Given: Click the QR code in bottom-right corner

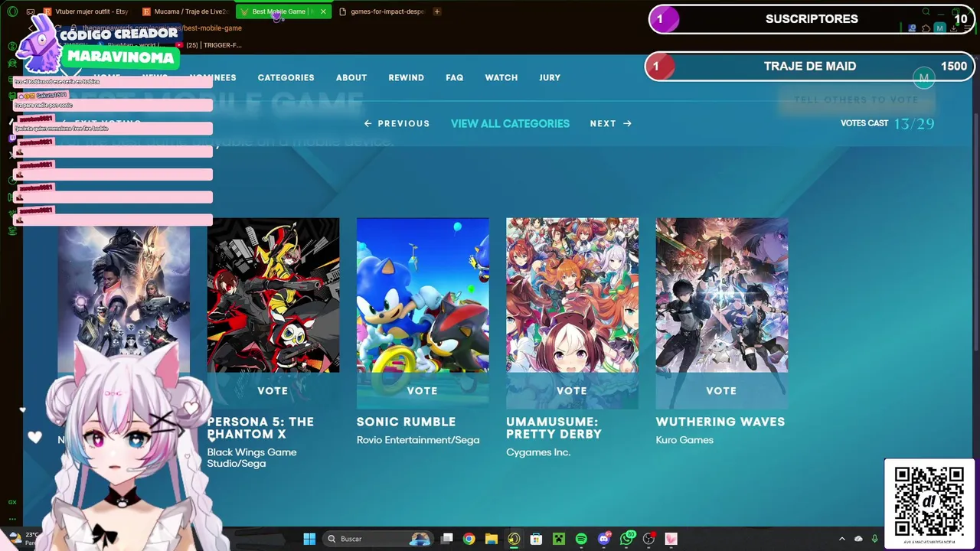Looking at the screenshot, I should coord(929,501).
